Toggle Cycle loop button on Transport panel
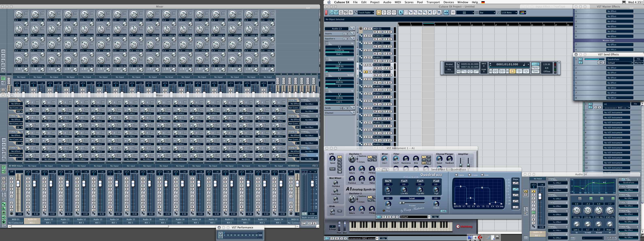644x241 pixels. pyautogui.click(x=470, y=71)
